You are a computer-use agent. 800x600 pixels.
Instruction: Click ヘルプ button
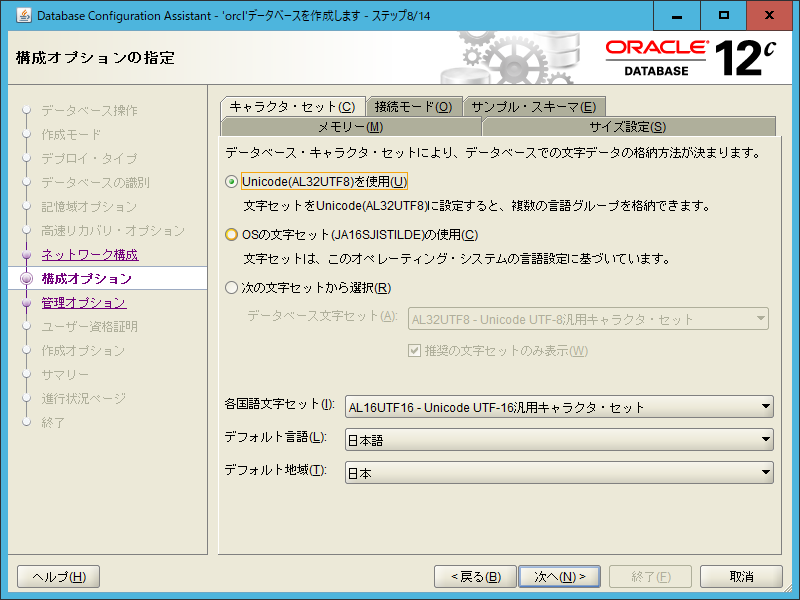click(59, 577)
